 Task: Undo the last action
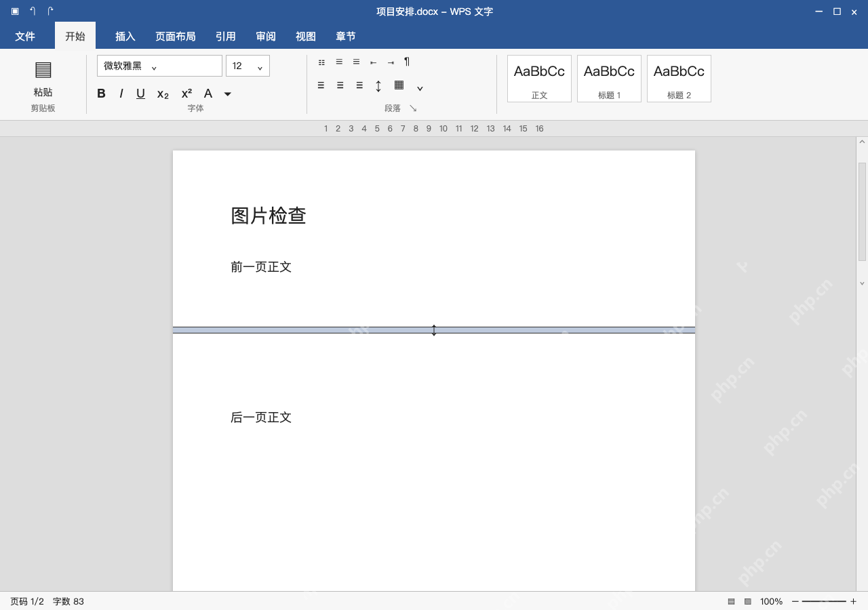point(33,12)
